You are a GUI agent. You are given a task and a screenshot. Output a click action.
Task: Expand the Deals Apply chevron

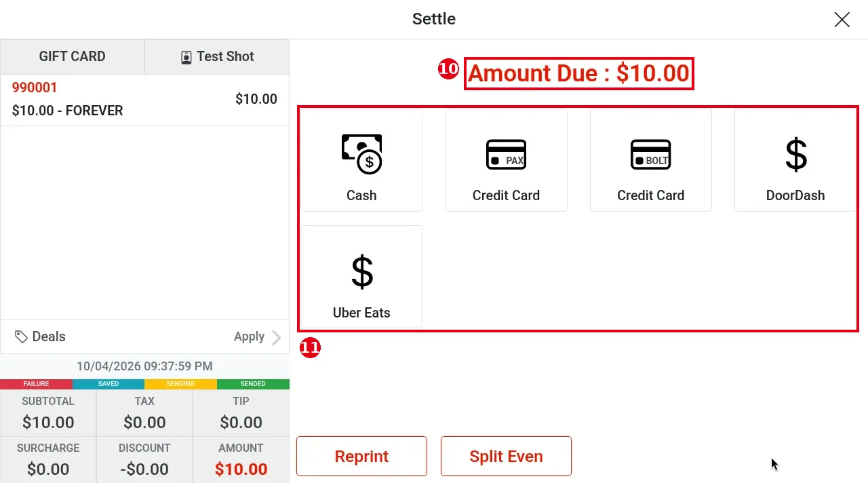tap(276, 337)
